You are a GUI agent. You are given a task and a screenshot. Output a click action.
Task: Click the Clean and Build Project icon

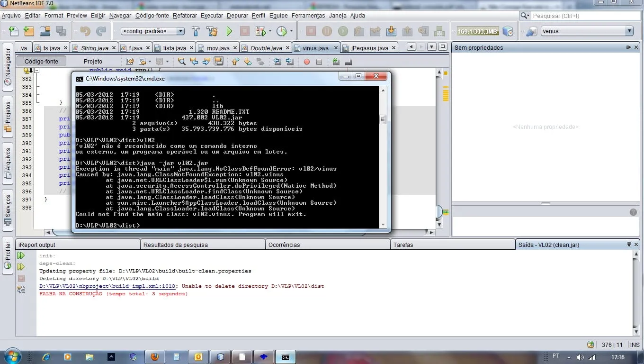point(212,31)
